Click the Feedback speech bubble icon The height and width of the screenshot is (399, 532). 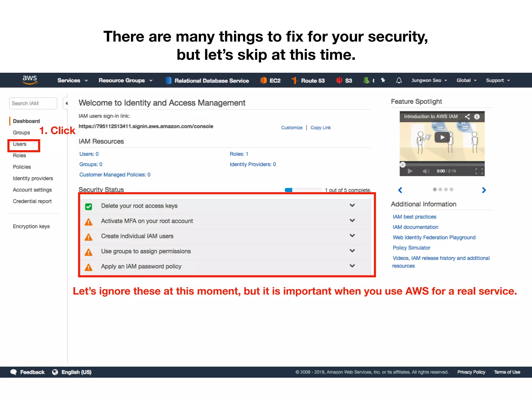coord(14,372)
